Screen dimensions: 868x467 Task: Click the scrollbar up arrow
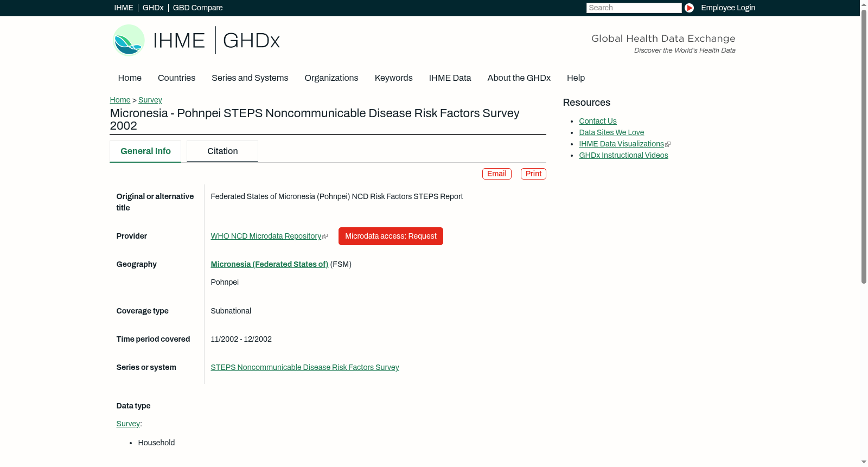click(864, 4)
